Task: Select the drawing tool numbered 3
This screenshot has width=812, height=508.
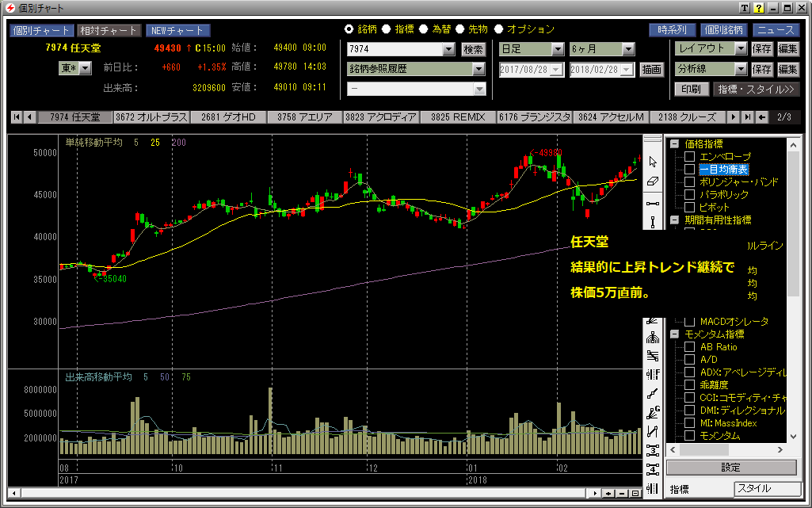Action: click(x=653, y=450)
